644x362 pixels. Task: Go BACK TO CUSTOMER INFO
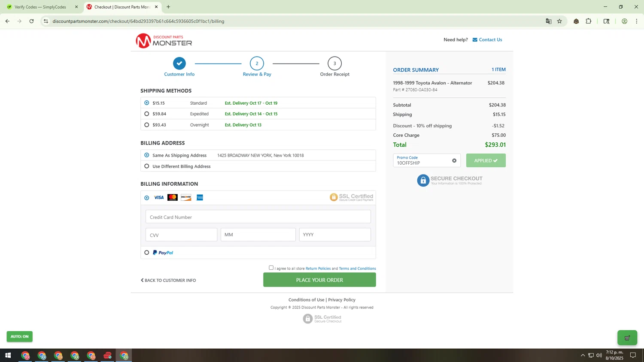tap(168, 281)
